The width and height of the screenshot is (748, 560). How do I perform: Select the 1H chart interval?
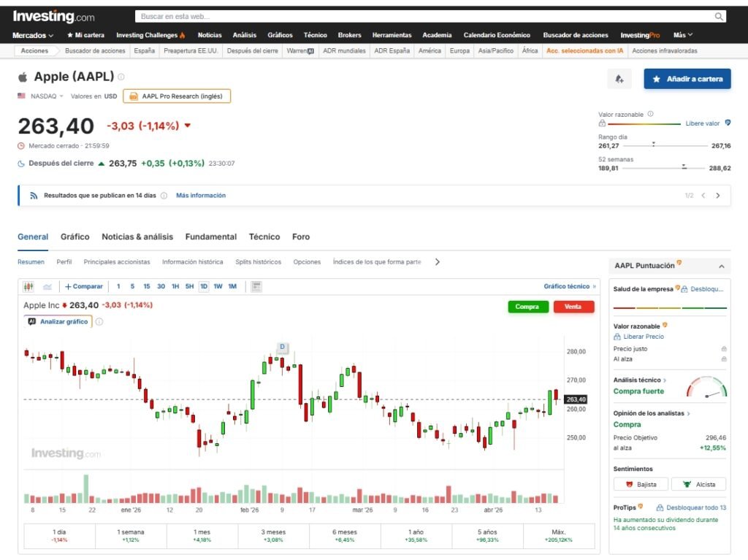point(175,287)
